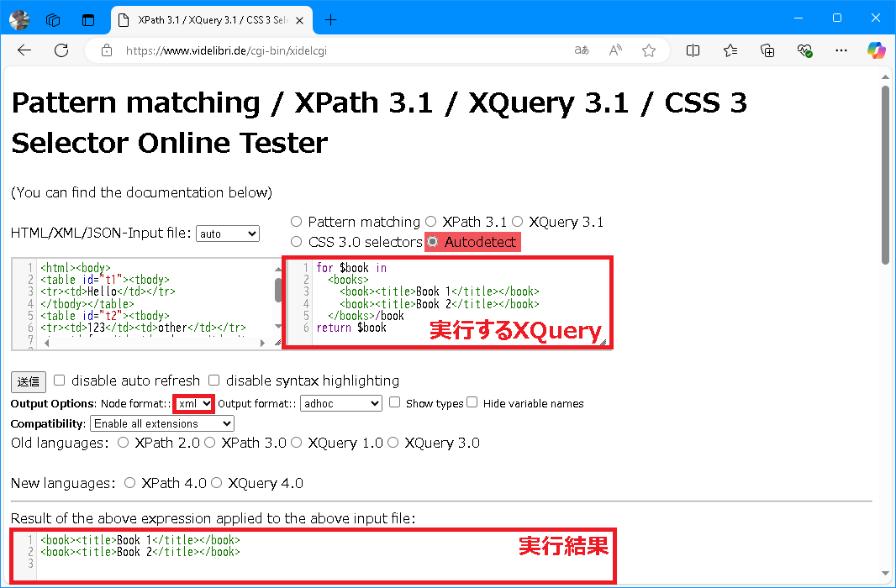Open the Split screen icon
Image resolution: width=896 pixels, height=588 pixels.
pyautogui.click(x=693, y=50)
